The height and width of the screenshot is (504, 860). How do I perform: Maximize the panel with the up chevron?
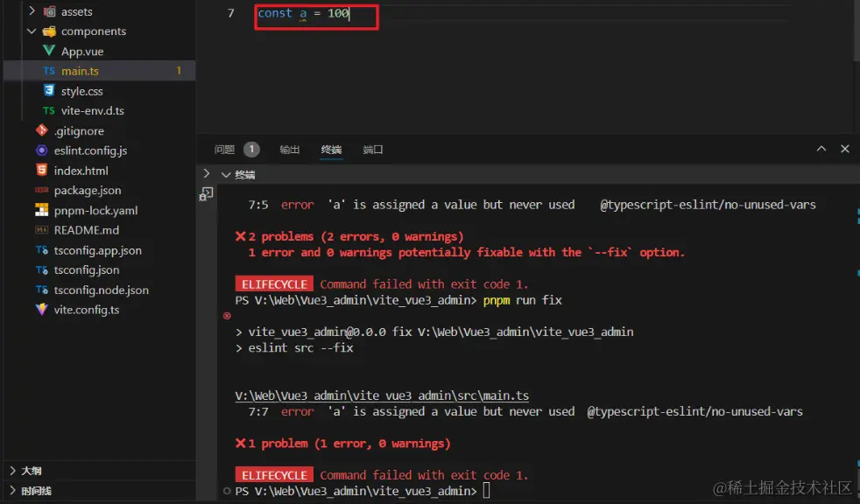[x=821, y=149]
